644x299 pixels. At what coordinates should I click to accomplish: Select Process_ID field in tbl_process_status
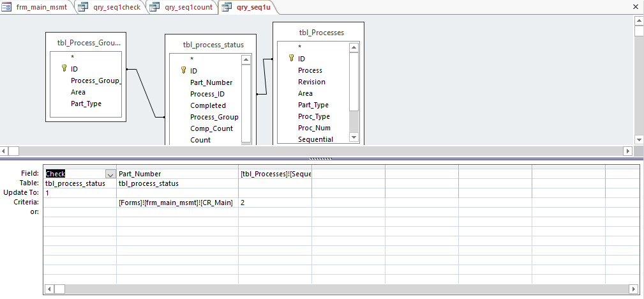[207, 94]
